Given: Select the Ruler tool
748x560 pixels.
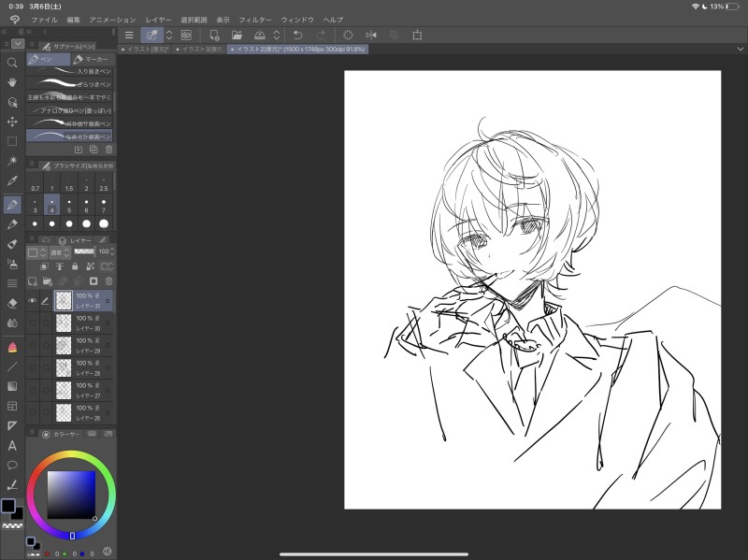Looking at the screenshot, I should point(12,425).
